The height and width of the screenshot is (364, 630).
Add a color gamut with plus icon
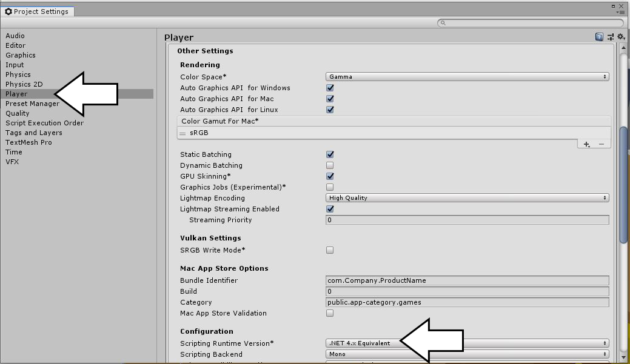[x=586, y=144]
